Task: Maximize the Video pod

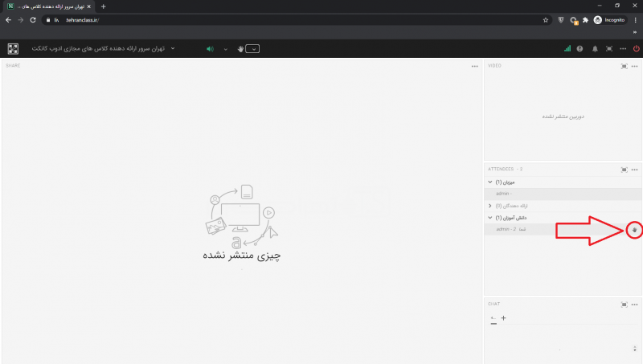Action: (x=624, y=66)
